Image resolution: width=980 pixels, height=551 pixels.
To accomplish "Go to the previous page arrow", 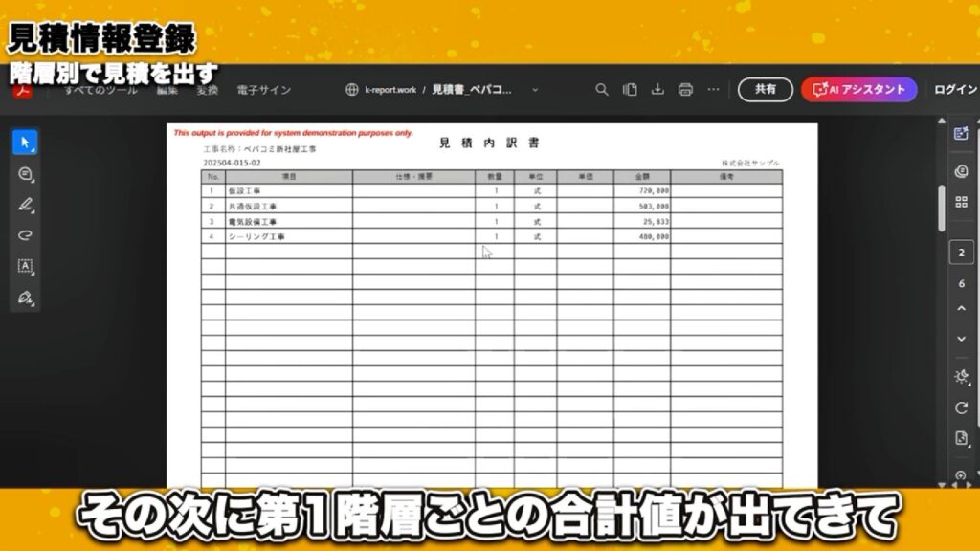I will (961, 308).
